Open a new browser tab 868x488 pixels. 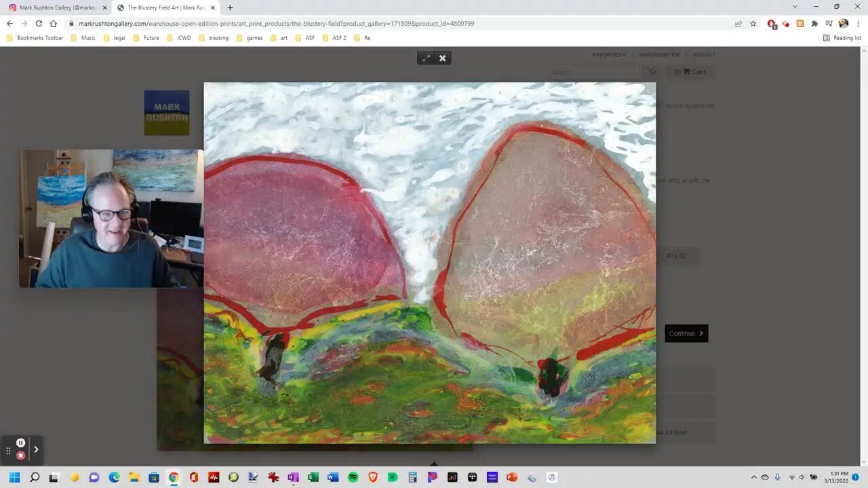pyautogui.click(x=230, y=7)
